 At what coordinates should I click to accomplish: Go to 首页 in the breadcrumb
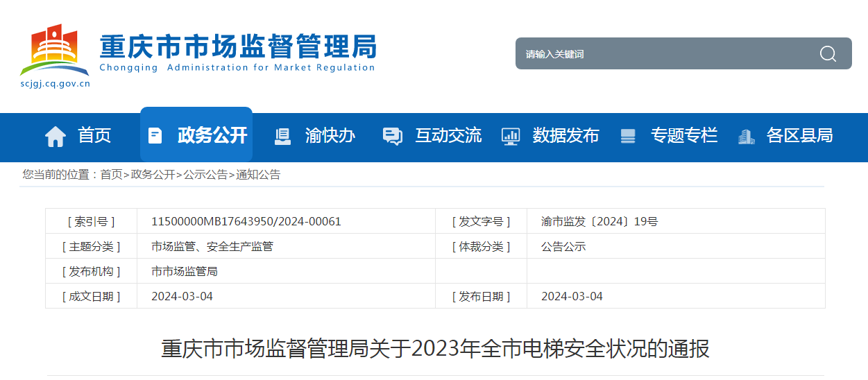[x=111, y=175]
